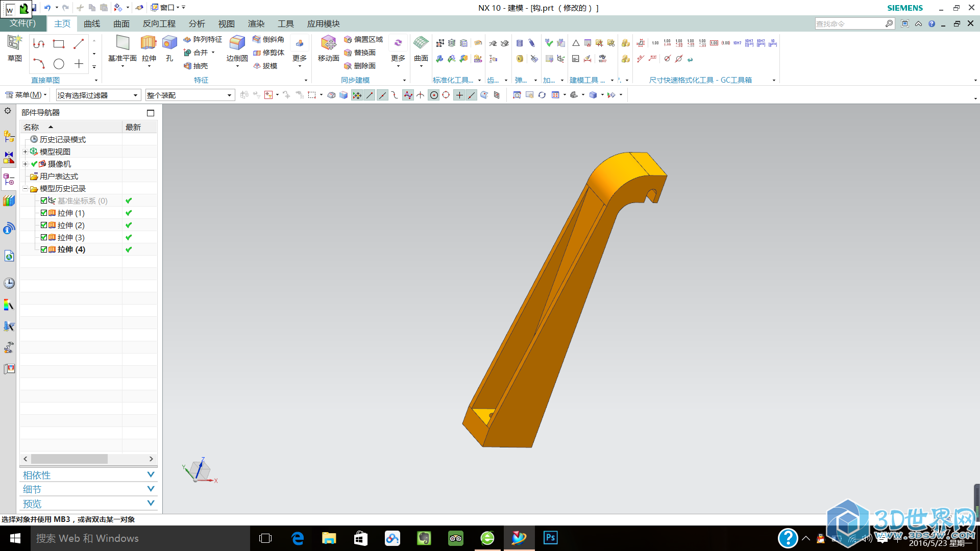980x551 pixels.
Task: Uncheck the 拉伸 (3) feature checkbox
Action: (x=44, y=237)
